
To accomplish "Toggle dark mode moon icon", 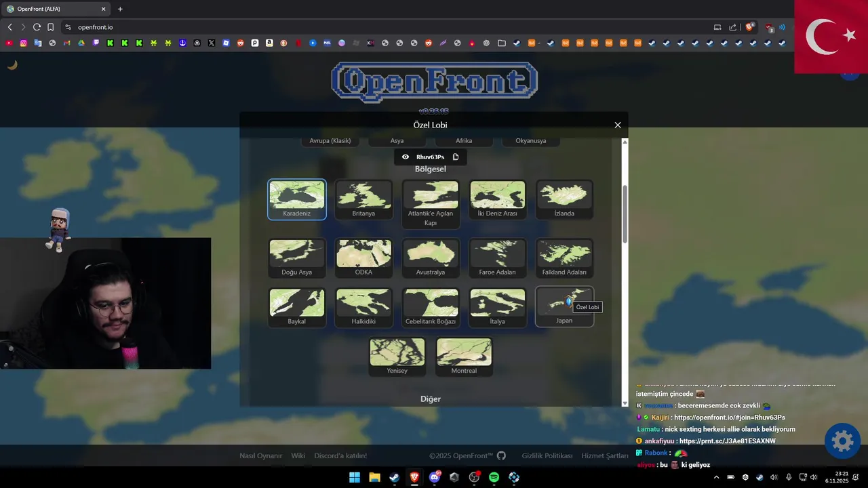I will click(x=12, y=65).
